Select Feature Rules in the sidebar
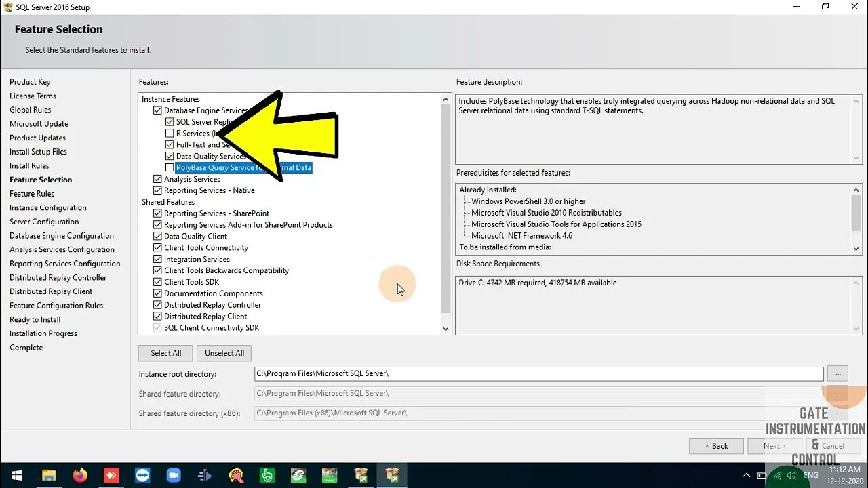Image resolution: width=868 pixels, height=488 pixels. (x=32, y=194)
